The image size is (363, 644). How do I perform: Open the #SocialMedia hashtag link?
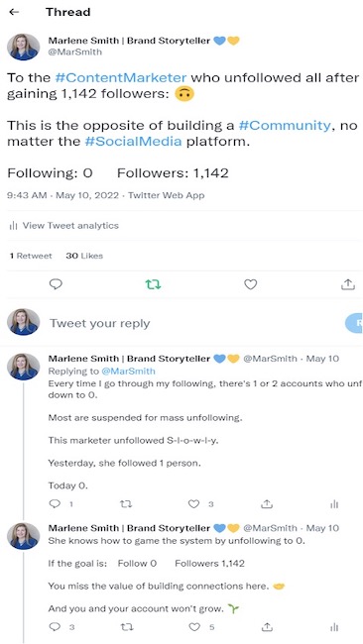(133, 142)
